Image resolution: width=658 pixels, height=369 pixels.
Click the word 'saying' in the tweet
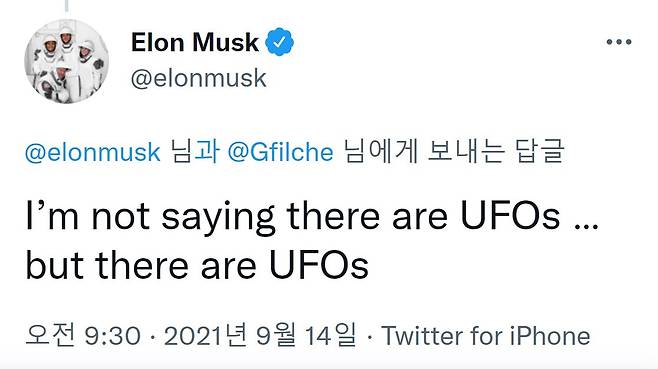tap(218, 219)
